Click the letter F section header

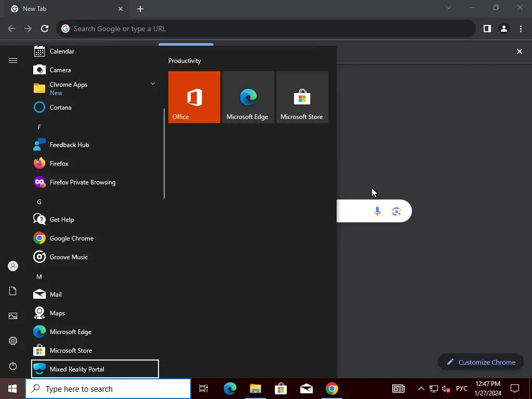[39, 127]
